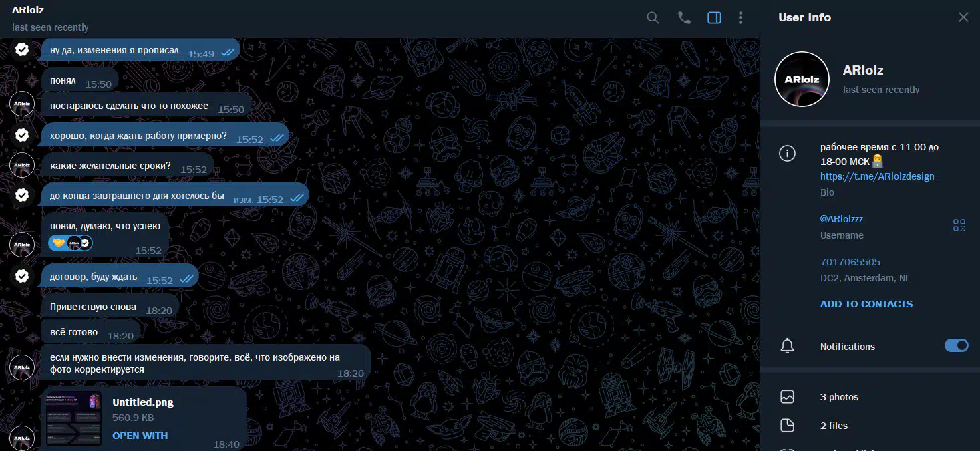Open ARlolz profile picture in User Info

coord(802,80)
